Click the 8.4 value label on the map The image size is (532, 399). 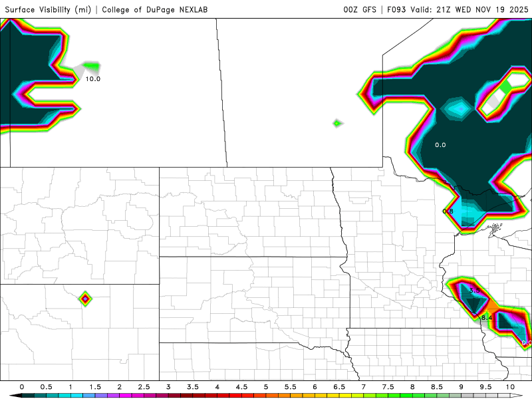pyautogui.click(x=487, y=318)
